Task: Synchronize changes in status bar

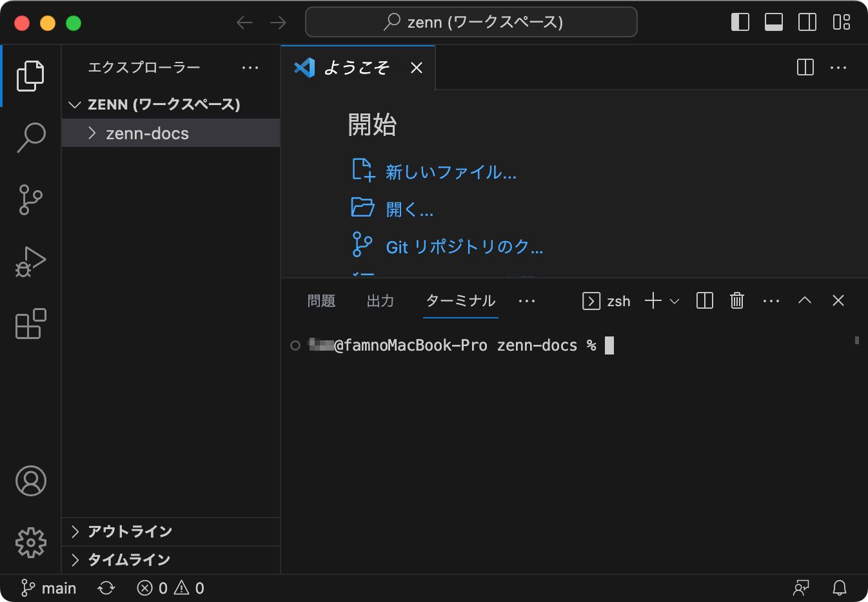Action: 106,588
